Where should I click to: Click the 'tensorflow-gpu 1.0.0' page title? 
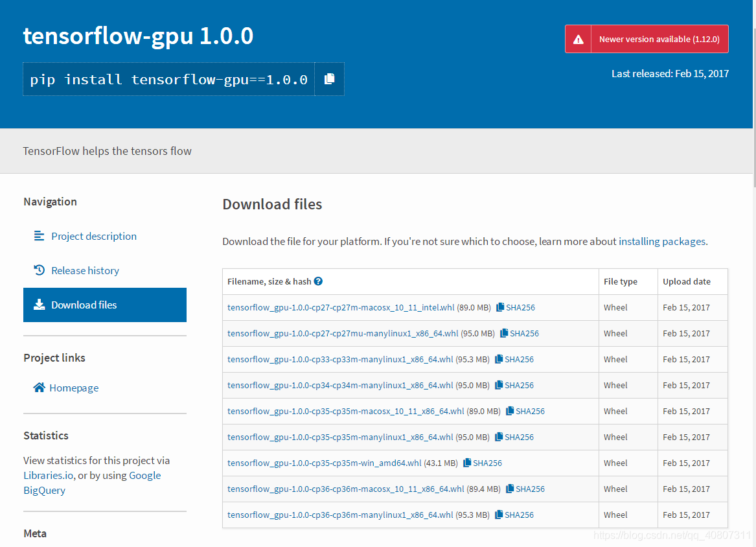[139, 36]
